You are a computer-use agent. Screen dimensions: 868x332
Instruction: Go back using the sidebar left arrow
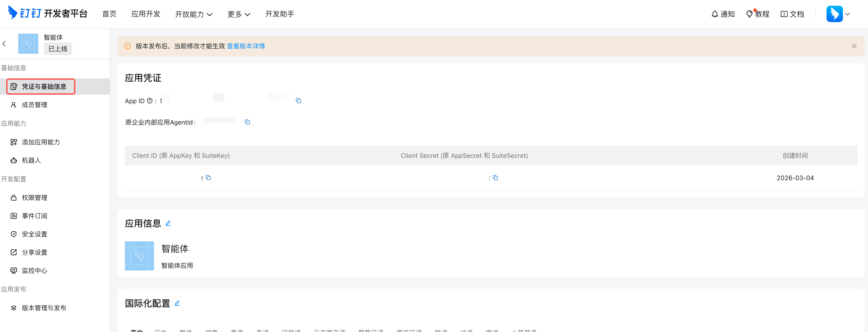tap(4, 44)
